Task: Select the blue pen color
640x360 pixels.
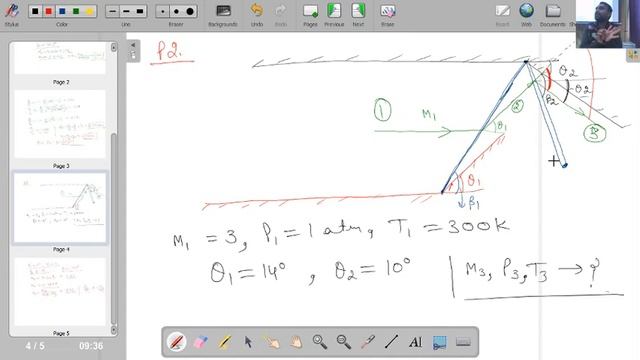Action: pos(62,11)
